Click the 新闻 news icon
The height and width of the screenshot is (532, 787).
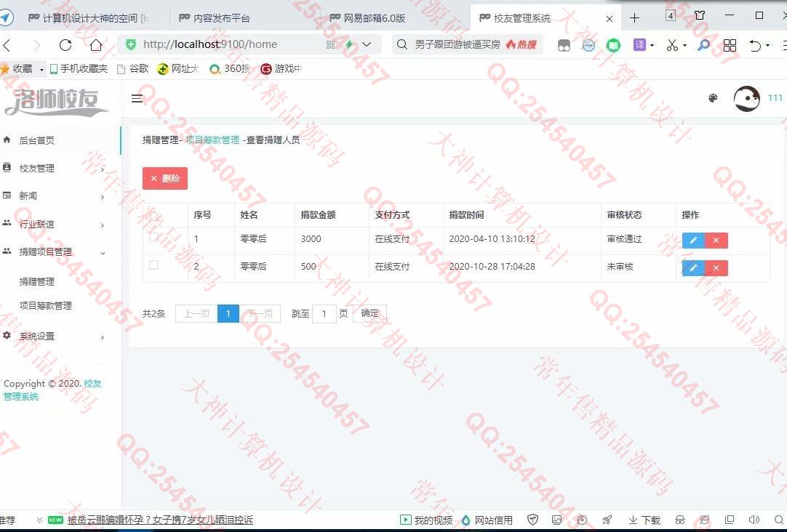coord(7,196)
